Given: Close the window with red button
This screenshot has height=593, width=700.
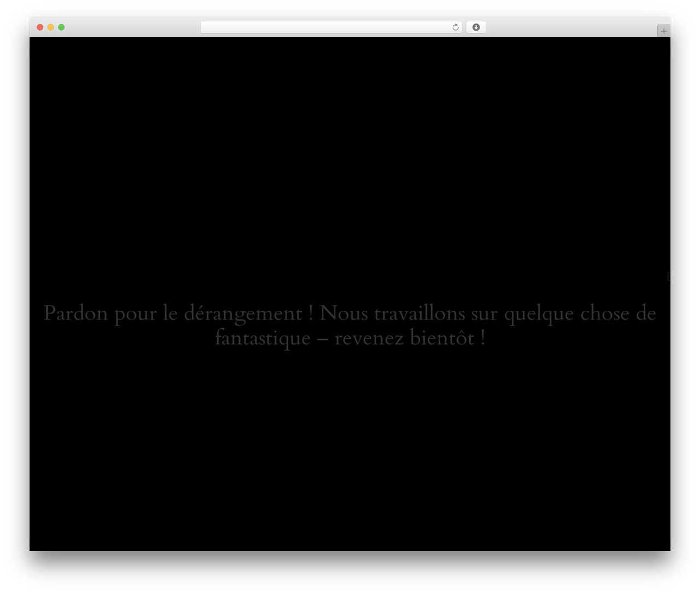Looking at the screenshot, I should [x=40, y=27].
